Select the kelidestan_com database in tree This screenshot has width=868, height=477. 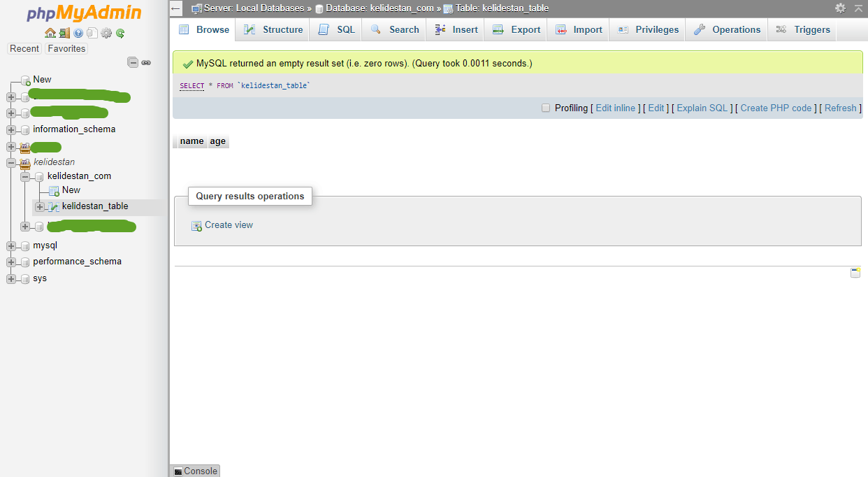pos(79,176)
